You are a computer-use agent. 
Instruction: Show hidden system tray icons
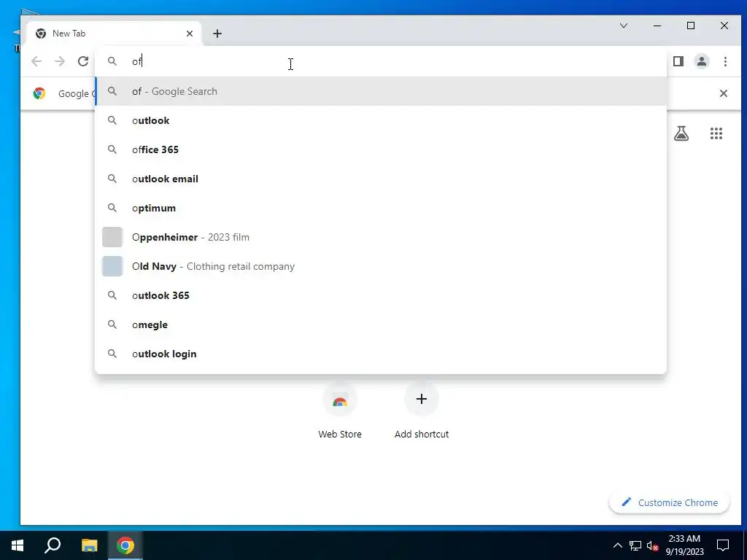coord(617,545)
